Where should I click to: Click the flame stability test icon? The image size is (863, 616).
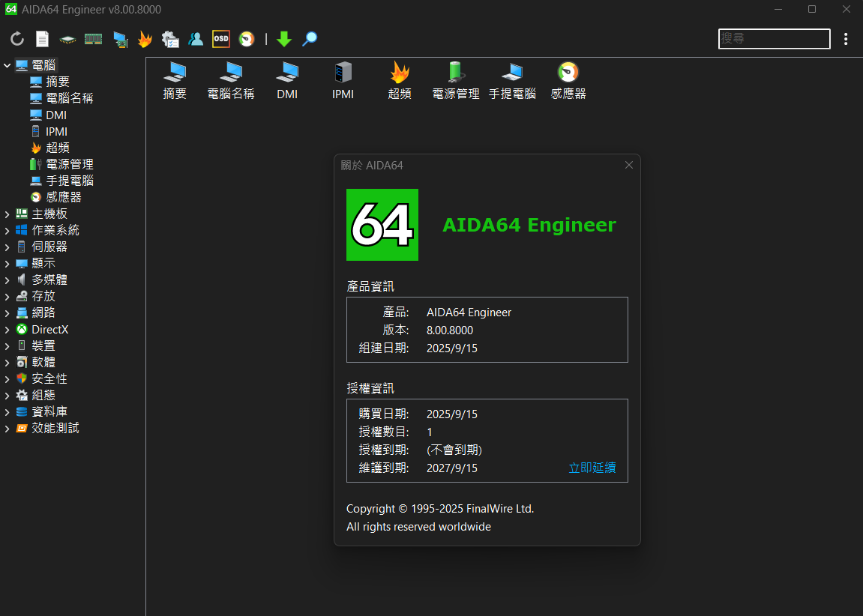145,39
